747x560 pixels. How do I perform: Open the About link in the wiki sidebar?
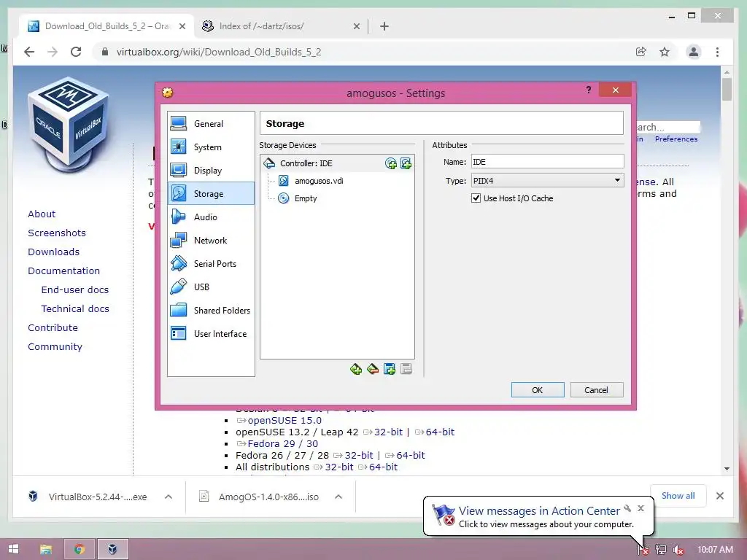[x=42, y=214]
